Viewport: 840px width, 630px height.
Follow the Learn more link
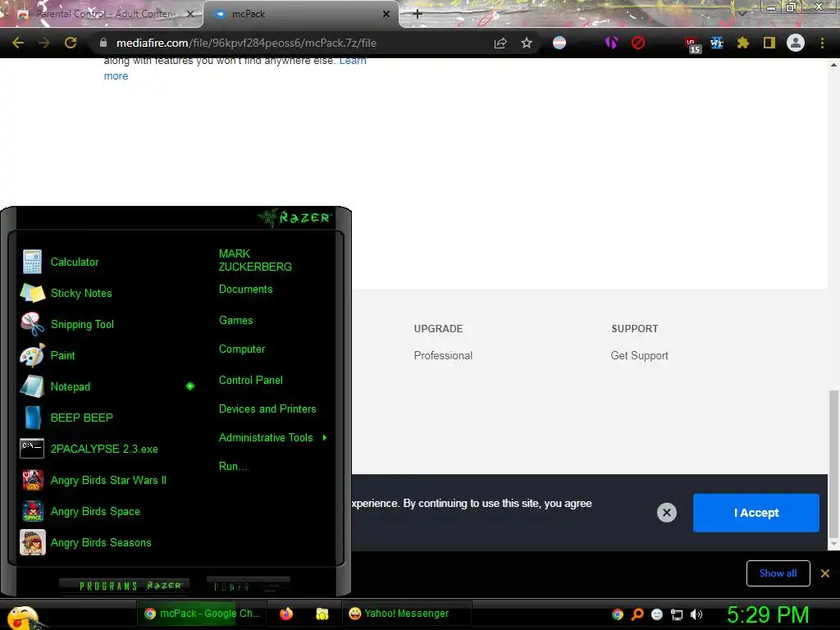pos(235,68)
